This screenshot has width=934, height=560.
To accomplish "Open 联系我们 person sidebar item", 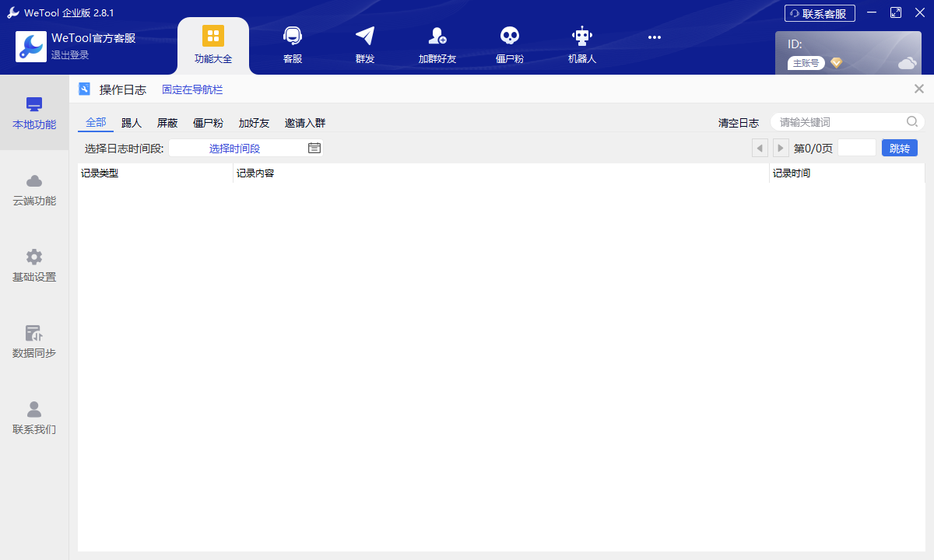I will [x=34, y=418].
